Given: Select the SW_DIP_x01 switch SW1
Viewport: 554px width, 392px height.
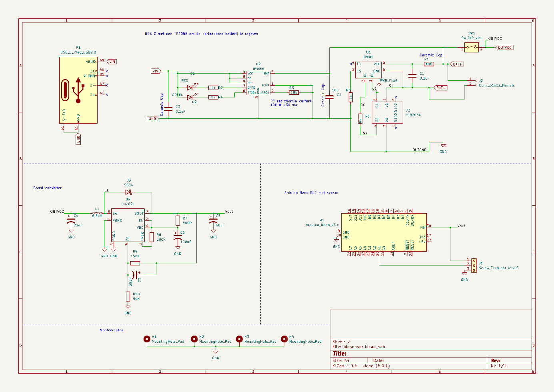Looking at the screenshot, I should [472, 48].
